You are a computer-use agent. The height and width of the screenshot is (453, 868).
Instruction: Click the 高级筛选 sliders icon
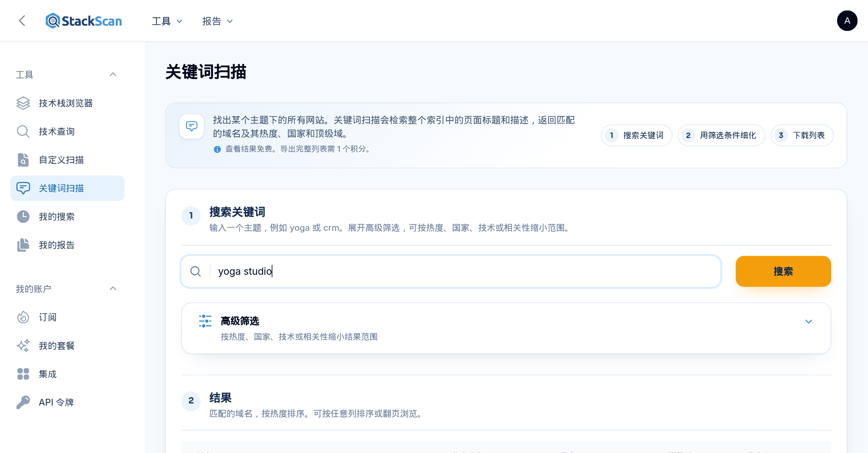pyautogui.click(x=205, y=321)
